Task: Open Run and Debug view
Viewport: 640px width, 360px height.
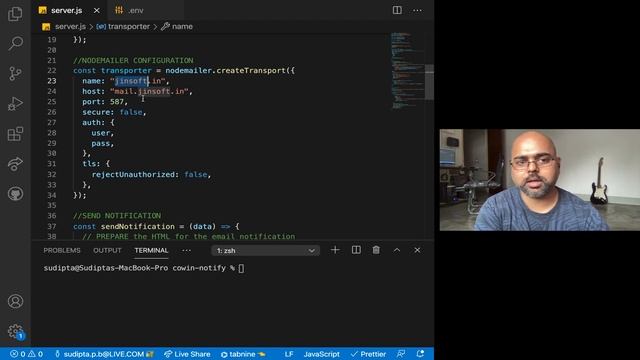Action: [x=15, y=104]
